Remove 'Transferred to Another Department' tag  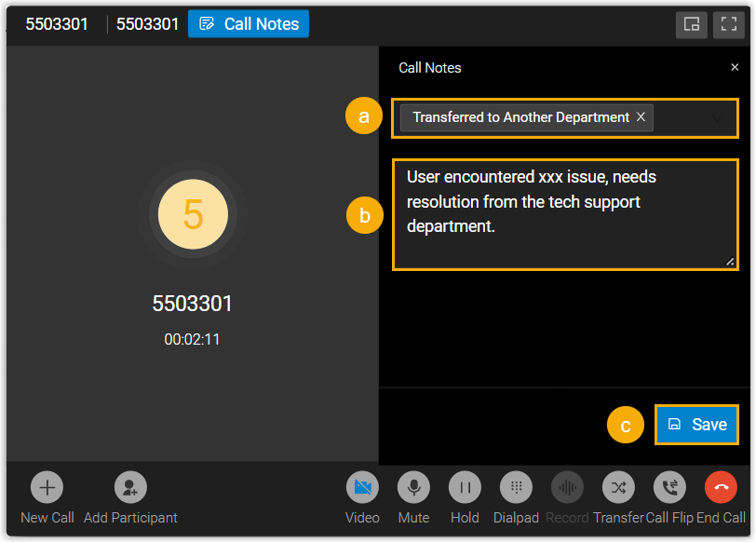pos(641,117)
